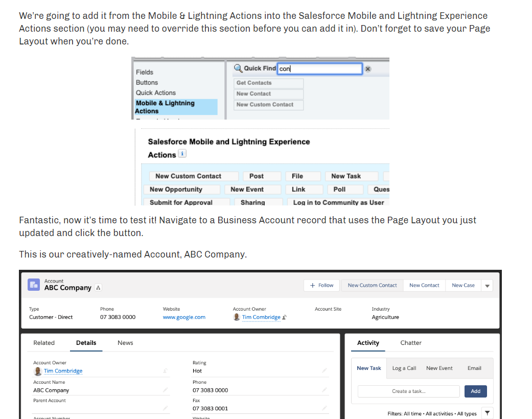Click the account hierarchy icon beside ABC Company
Viewport: 532px width, 419px height.
98,288
